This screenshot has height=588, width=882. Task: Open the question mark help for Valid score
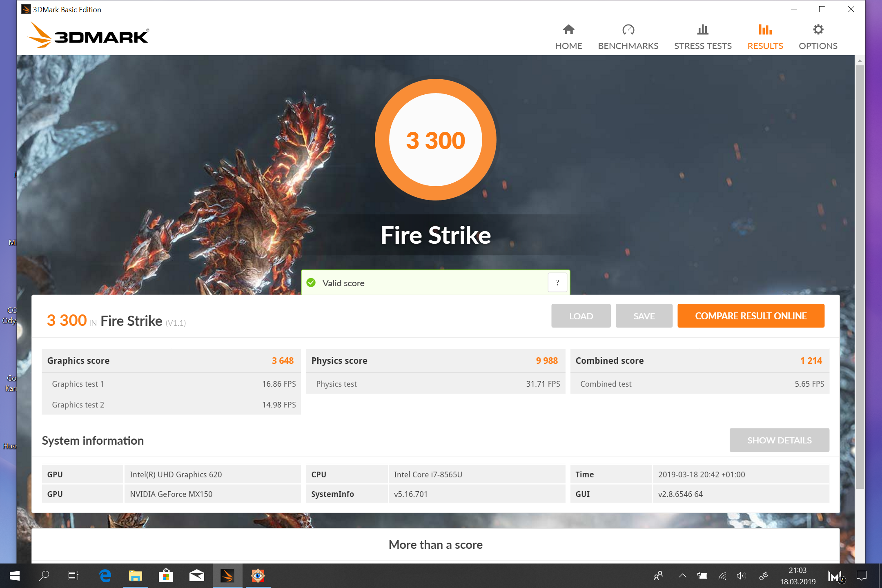coord(557,283)
